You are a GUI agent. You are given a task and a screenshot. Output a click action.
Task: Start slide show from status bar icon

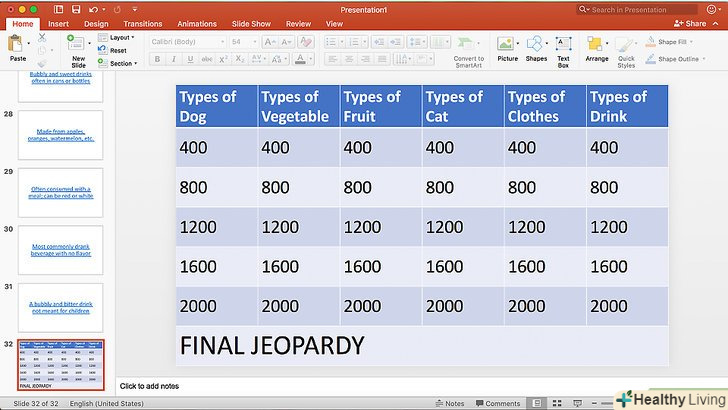[x=577, y=403]
